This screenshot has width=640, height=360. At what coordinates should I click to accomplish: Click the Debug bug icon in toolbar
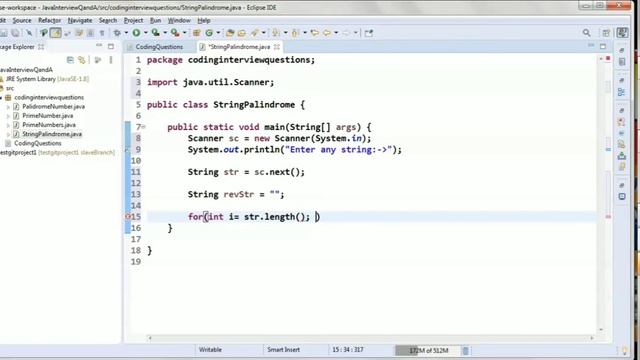117,33
